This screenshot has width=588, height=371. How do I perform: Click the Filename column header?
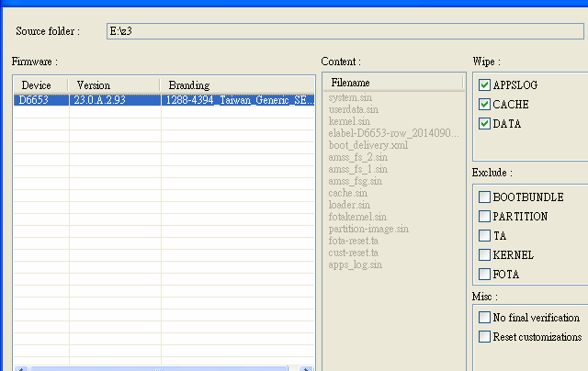pos(394,83)
